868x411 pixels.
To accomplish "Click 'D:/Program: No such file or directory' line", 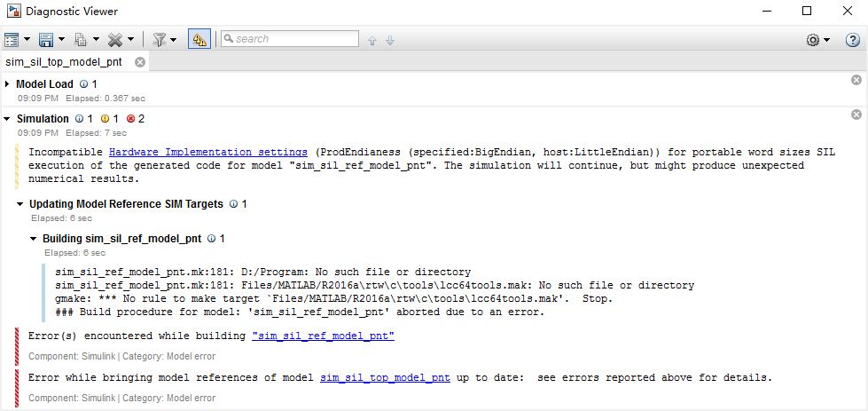I will tap(263, 272).
